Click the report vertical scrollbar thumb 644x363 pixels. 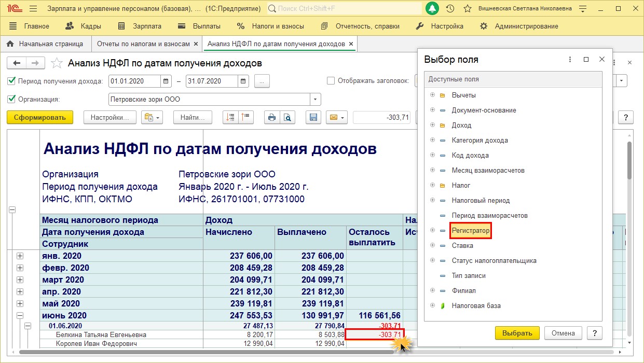(x=630, y=160)
